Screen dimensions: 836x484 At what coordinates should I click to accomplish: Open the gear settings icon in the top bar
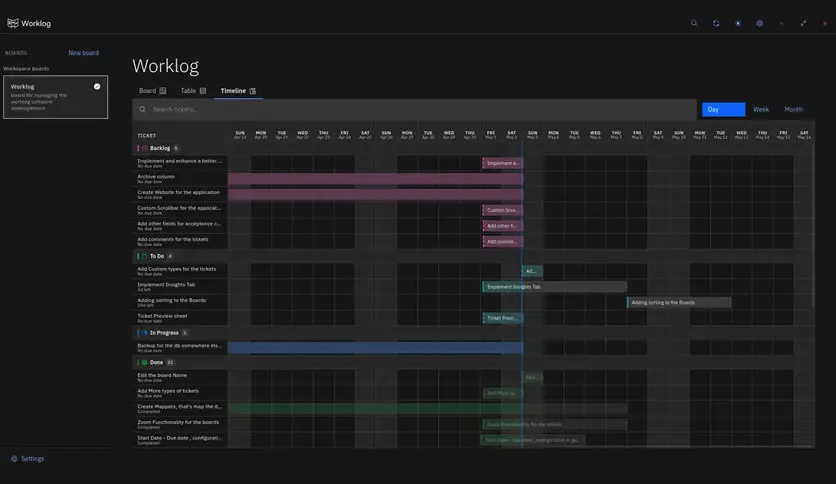(x=760, y=23)
